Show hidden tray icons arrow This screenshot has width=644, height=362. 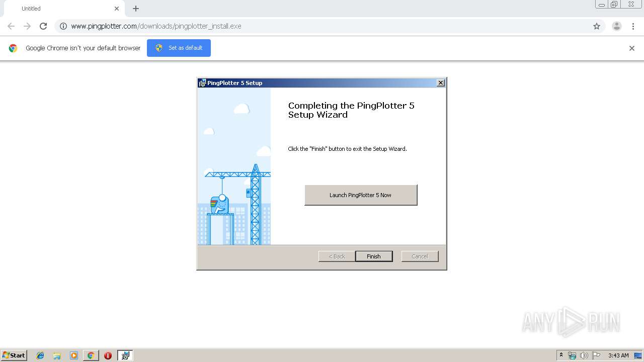pos(561,355)
